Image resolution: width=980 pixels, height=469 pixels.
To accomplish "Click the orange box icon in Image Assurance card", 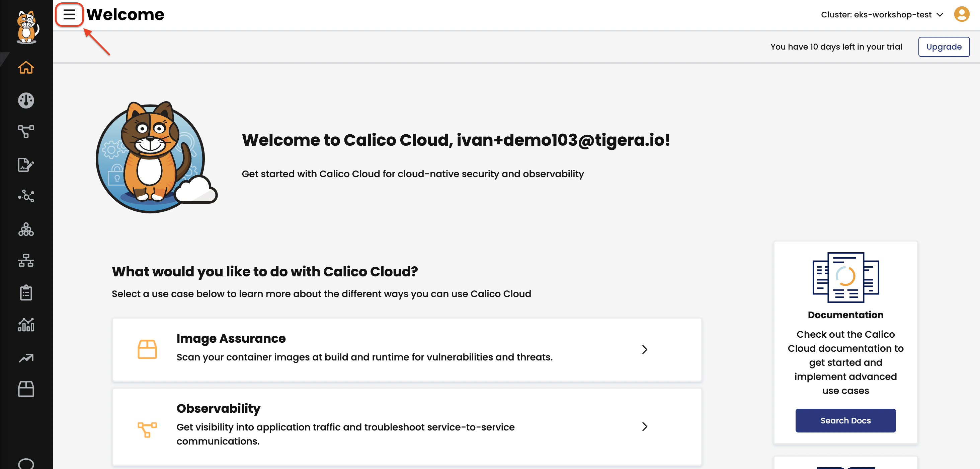I will coord(147,349).
